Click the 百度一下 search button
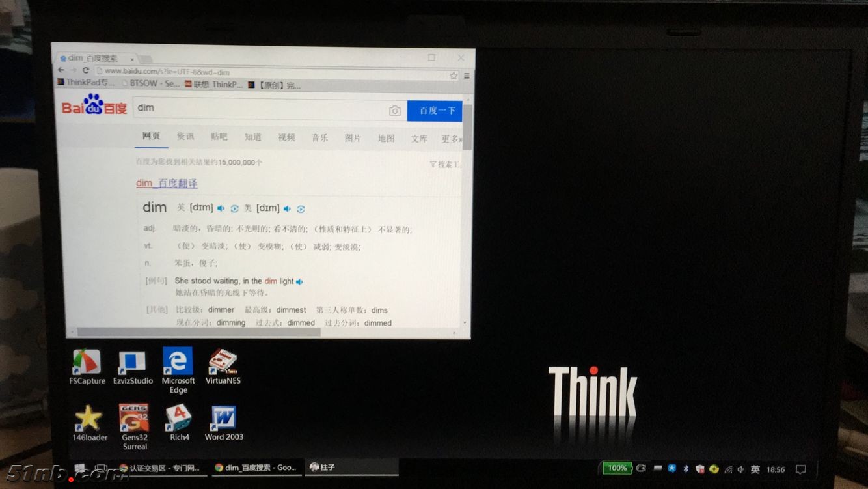This screenshot has height=489, width=868. point(434,111)
